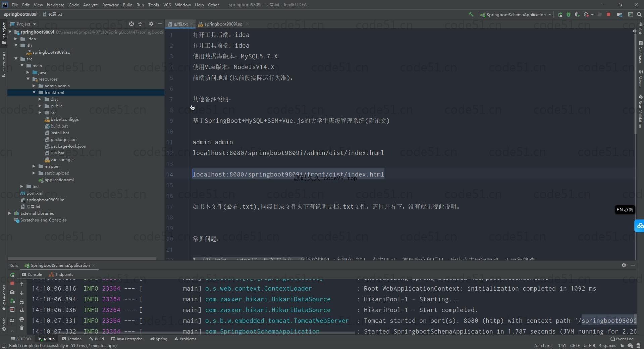The image size is (644, 349).
Task: Toggle the Favorites tool window stripe
Action: (x=4, y=298)
